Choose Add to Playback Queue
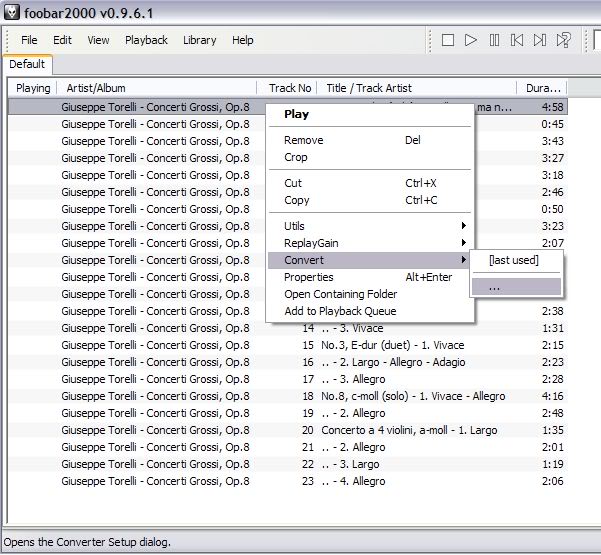 pyautogui.click(x=370, y=311)
